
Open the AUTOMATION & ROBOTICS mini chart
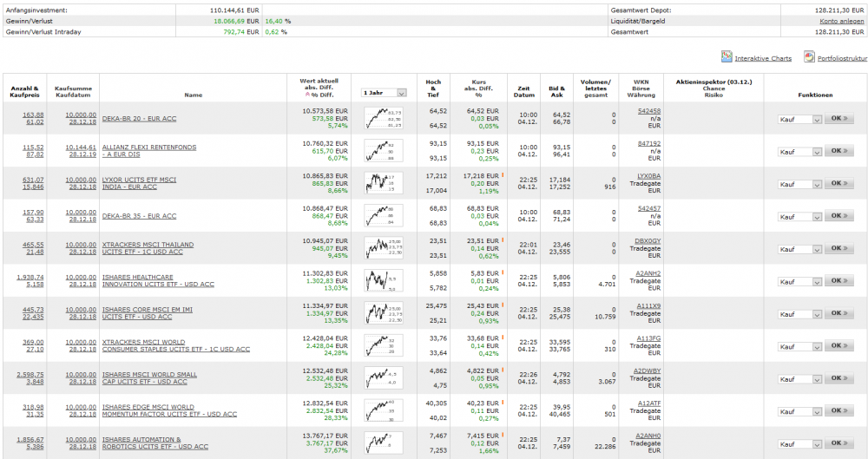(384, 443)
